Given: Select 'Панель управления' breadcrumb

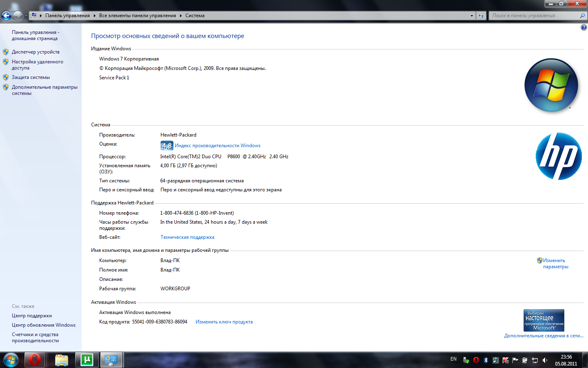Looking at the screenshot, I should [67, 16].
